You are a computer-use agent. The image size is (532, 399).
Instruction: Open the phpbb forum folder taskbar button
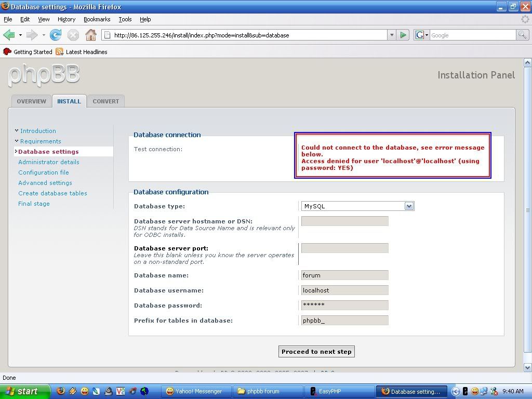pyautogui.click(x=268, y=391)
